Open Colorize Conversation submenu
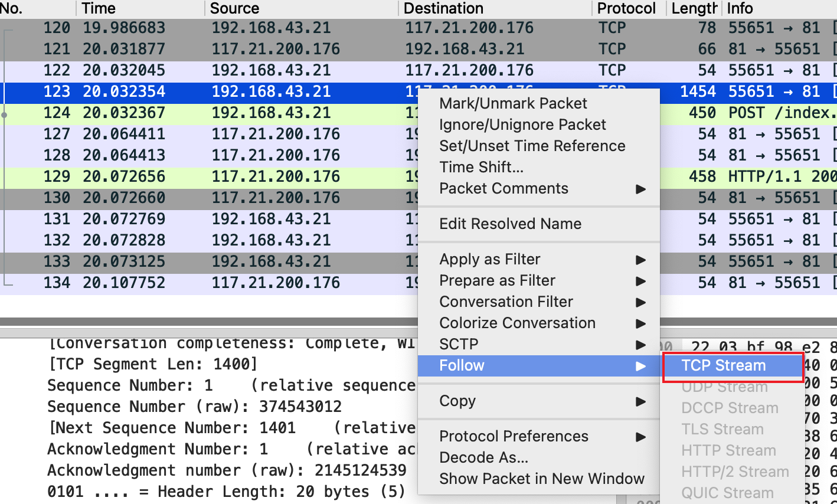 tap(517, 323)
